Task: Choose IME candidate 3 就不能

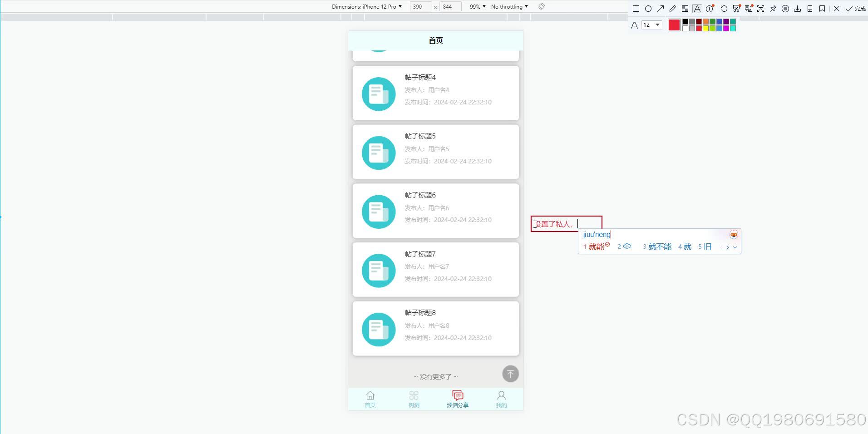Action: pyautogui.click(x=657, y=247)
